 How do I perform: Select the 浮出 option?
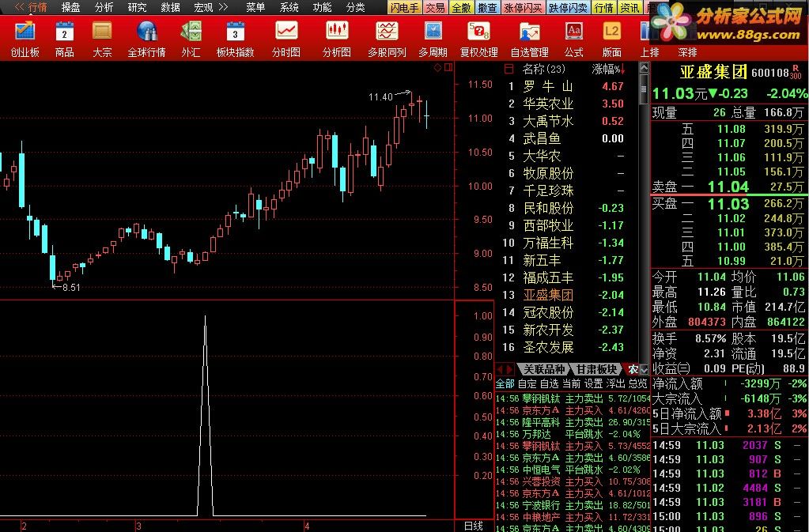(x=615, y=383)
